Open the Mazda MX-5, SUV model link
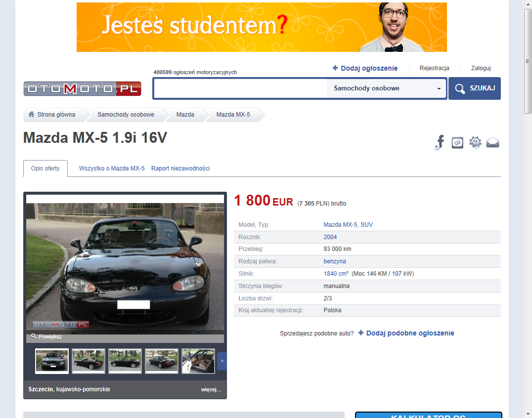The height and width of the screenshot is (418, 532). tap(348, 225)
